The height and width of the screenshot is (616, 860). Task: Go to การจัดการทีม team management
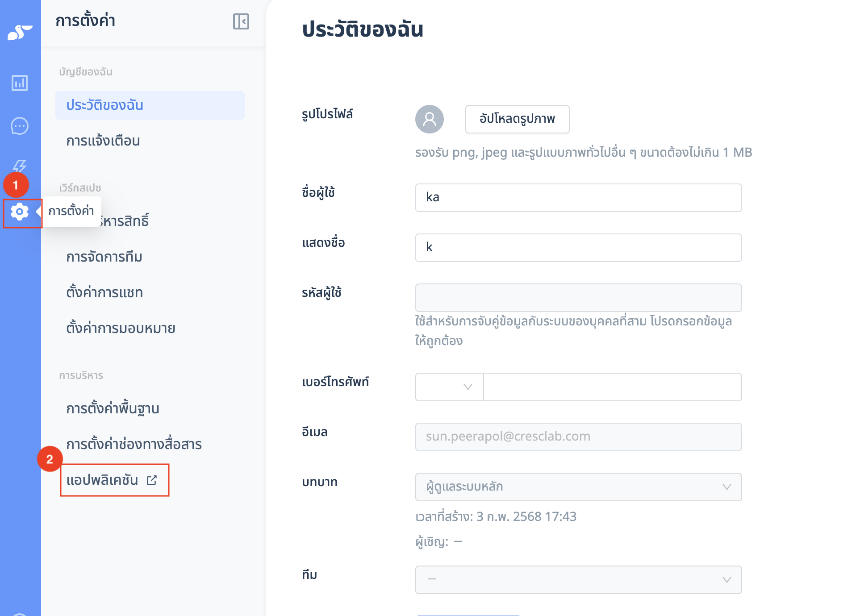tap(104, 257)
